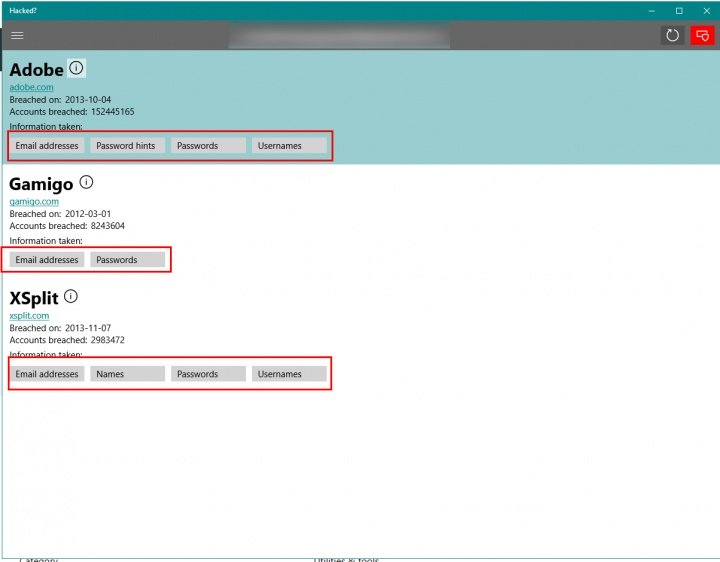Close the Hacked? window
720x562 pixels.
[707, 11]
